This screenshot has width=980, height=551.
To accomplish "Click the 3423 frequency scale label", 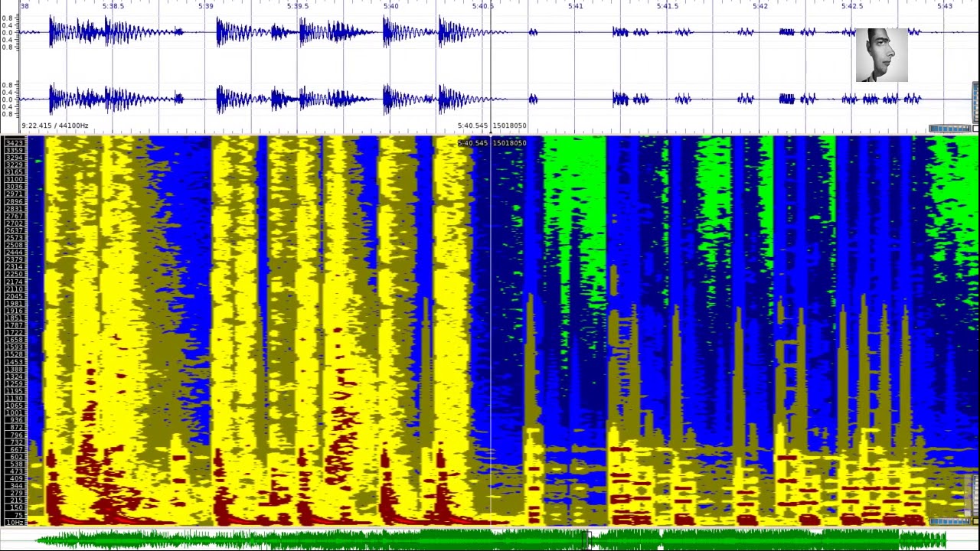I will coord(15,142).
